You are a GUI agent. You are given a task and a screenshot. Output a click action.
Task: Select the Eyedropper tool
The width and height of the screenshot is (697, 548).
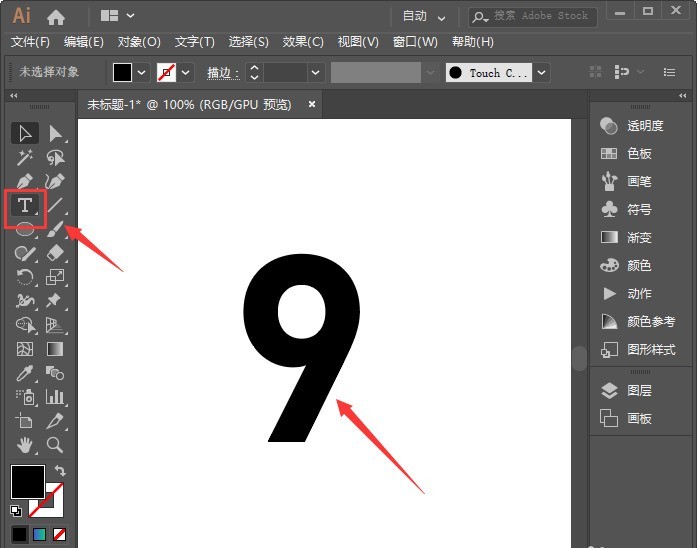[x=25, y=373]
